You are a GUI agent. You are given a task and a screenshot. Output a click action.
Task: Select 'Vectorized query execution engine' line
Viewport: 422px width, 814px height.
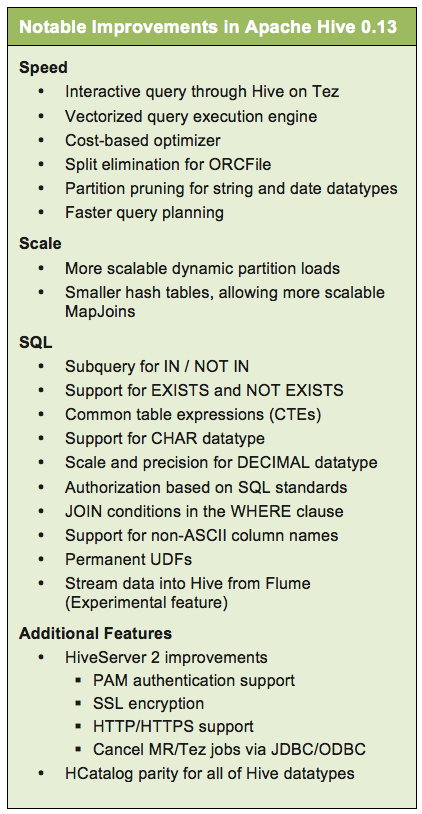(x=190, y=116)
